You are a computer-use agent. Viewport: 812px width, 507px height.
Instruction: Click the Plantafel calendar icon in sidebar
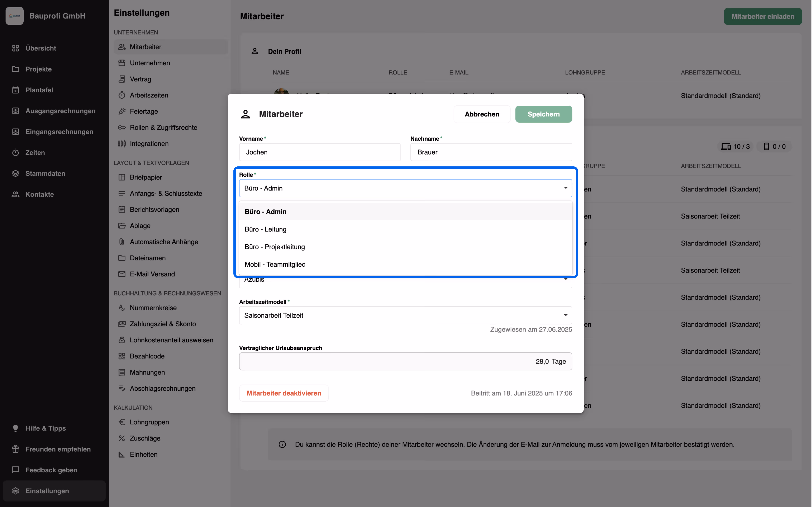tap(15, 90)
